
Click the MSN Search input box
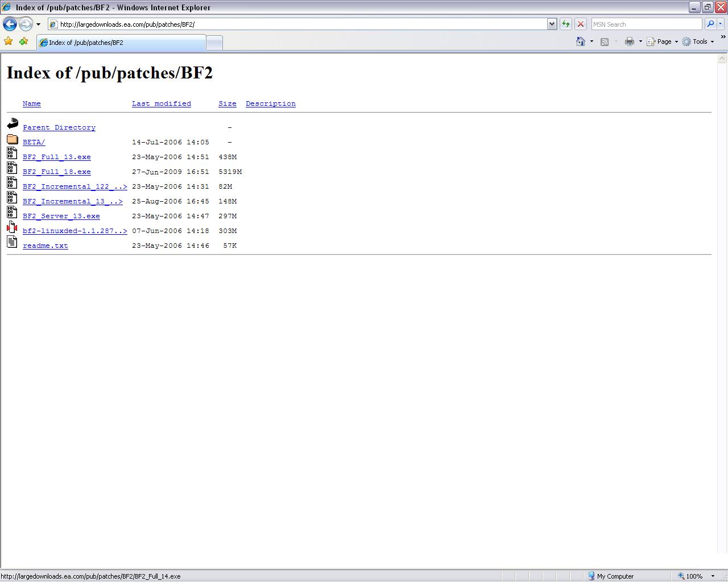647,24
